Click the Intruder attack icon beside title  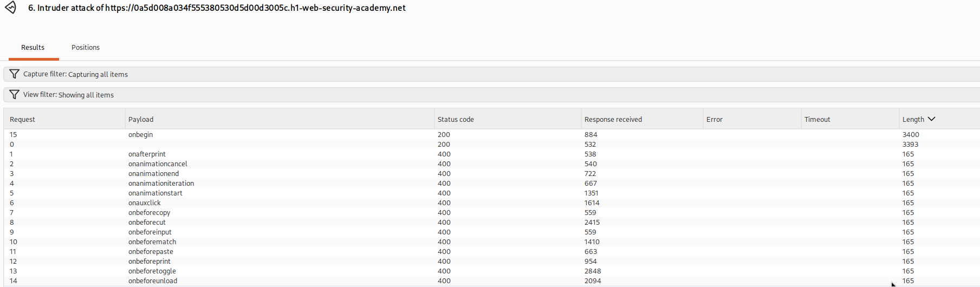pos(10,8)
